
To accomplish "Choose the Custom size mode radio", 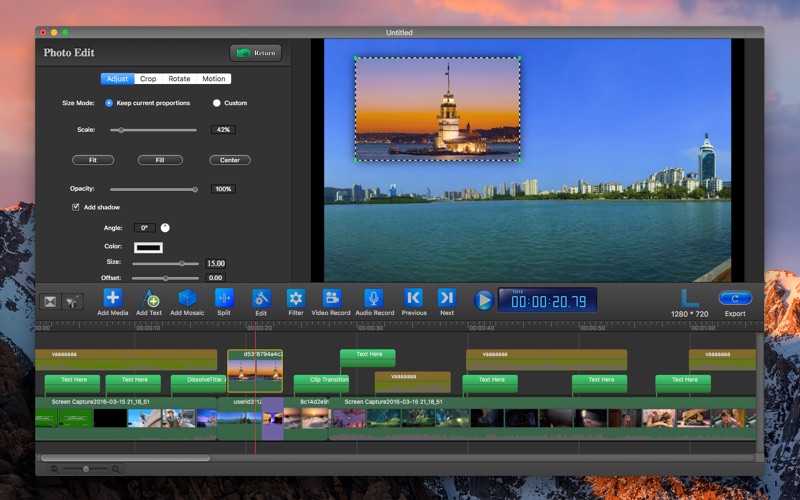I will point(216,103).
